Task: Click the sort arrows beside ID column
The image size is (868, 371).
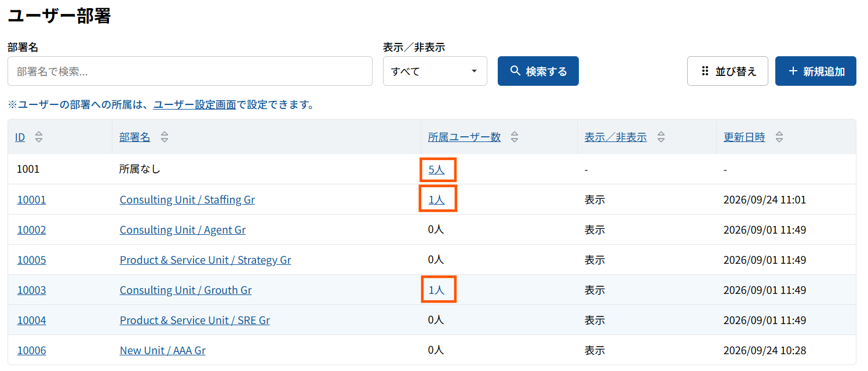Action: coord(39,137)
